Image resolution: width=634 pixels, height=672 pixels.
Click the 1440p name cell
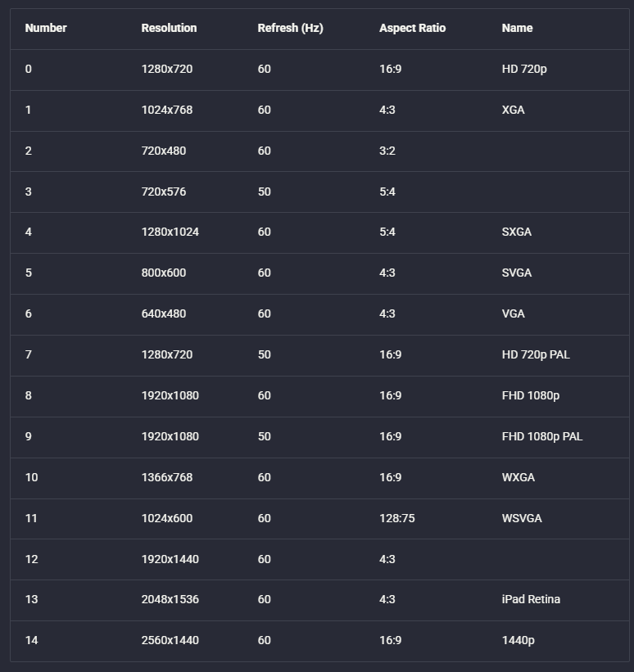click(519, 640)
